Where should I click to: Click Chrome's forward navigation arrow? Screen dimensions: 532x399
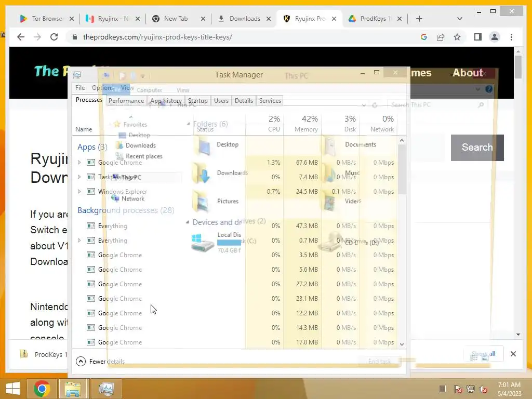[x=37, y=37]
